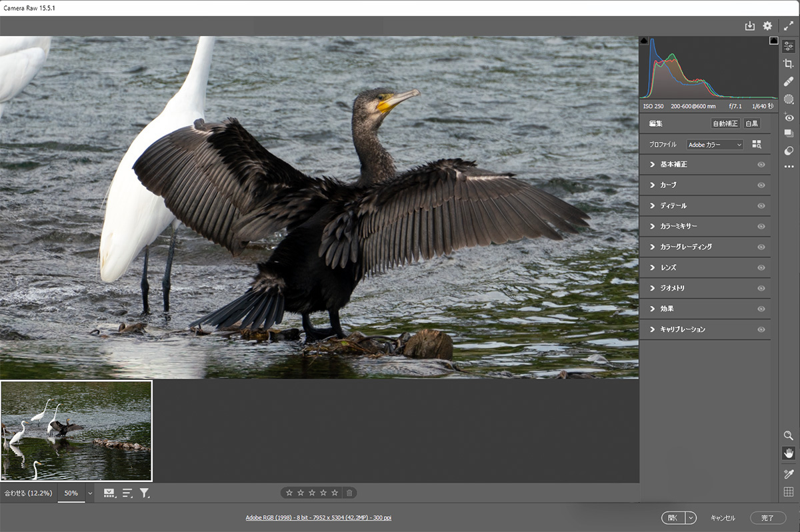Image resolution: width=800 pixels, height=532 pixels.
Task: Click the 自動補正 button
Action: 725,124
